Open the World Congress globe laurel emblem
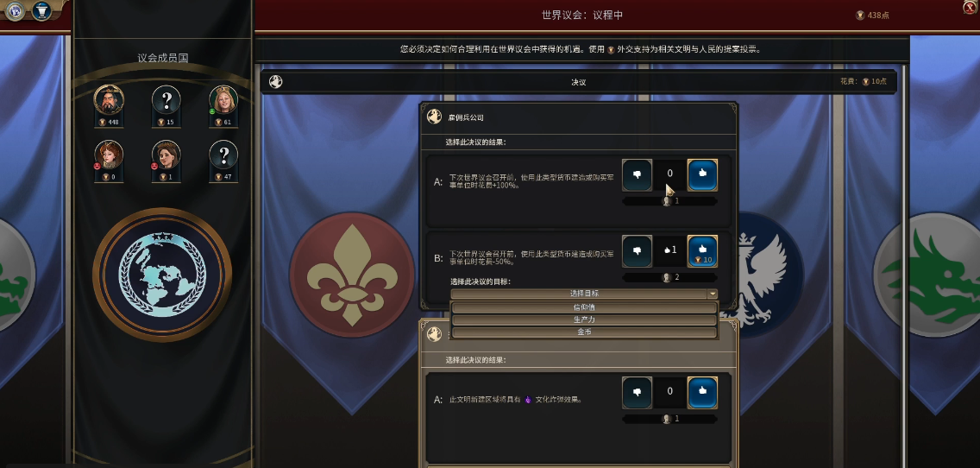The width and height of the screenshot is (980, 468). pos(162,274)
